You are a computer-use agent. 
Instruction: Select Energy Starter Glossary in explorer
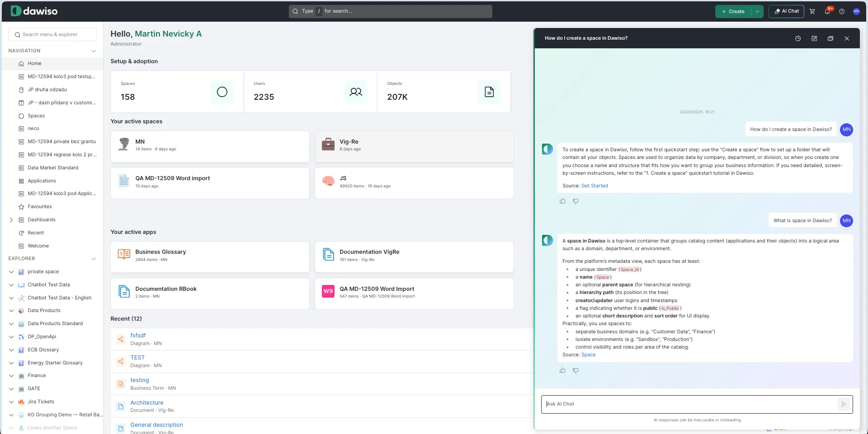tap(55, 363)
